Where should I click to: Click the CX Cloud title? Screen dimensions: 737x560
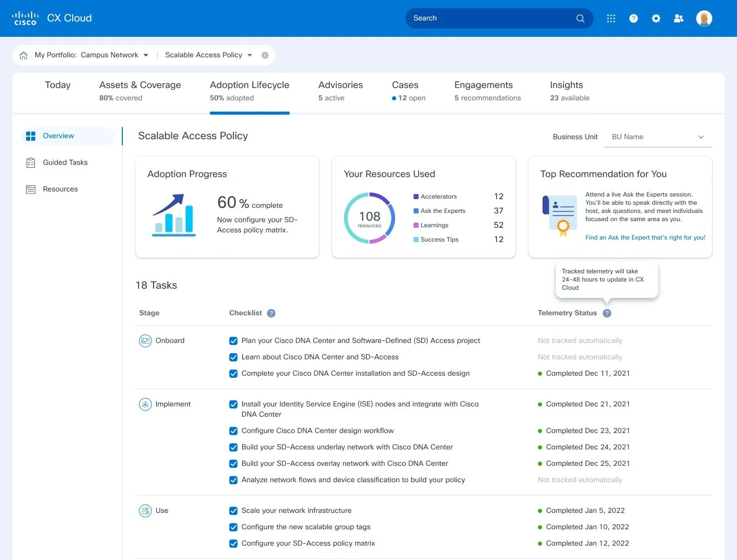(70, 18)
